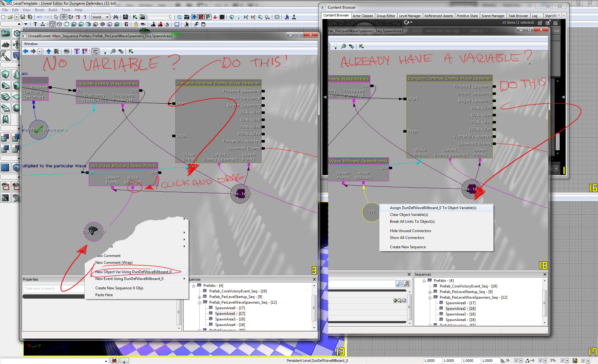Open Kismet navigation history dropdown
Viewport: 598px width, 364px height.
click(x=40, y=51)
